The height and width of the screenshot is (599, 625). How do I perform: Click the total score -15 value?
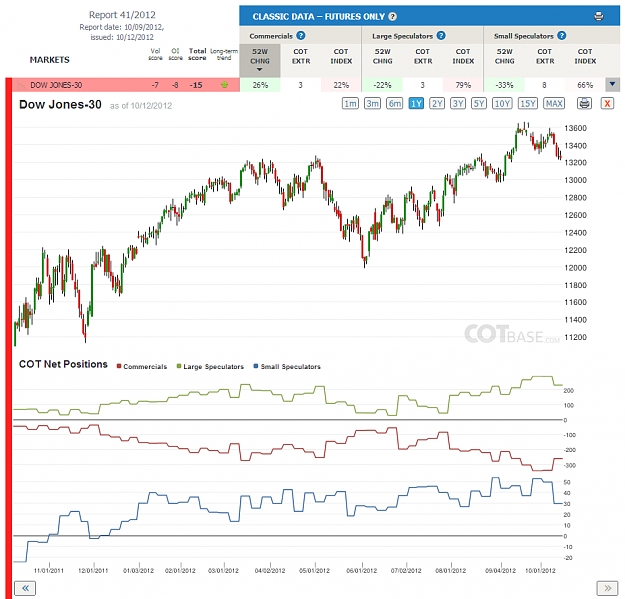(196, 85)
